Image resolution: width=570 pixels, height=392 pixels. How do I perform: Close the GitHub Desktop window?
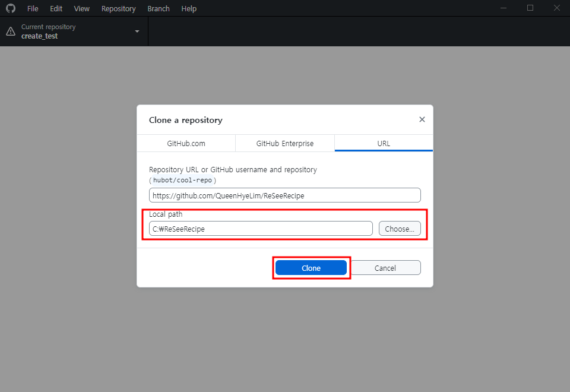(x=556, y=8)
